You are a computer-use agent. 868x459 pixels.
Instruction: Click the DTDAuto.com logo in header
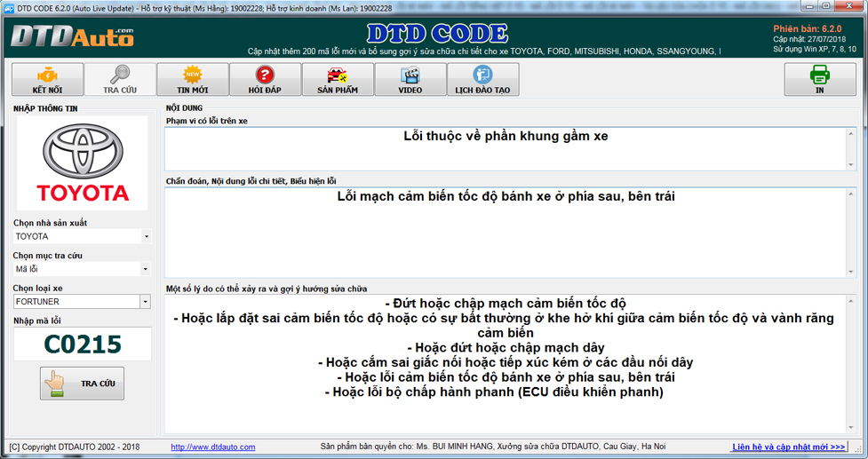pos(72,36)
